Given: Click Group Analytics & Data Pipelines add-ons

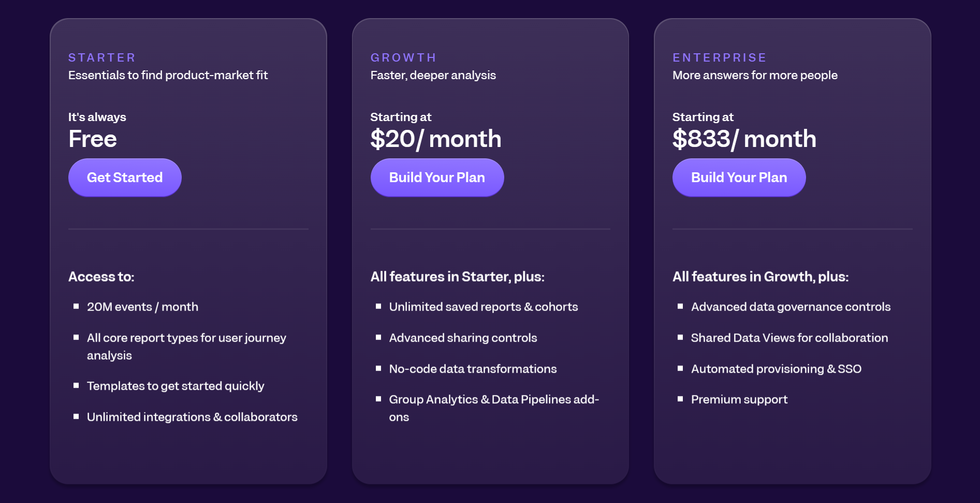Looking at the screenshot, I should [493, 400].
